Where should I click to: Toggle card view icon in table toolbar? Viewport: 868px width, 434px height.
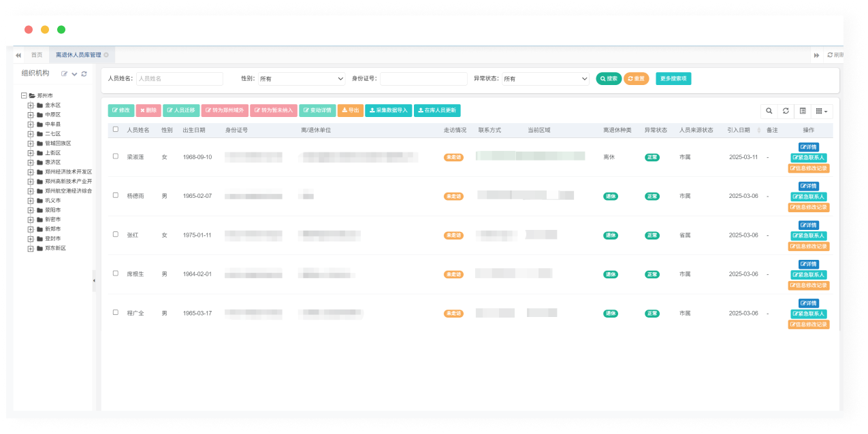[x=803, y=111]
